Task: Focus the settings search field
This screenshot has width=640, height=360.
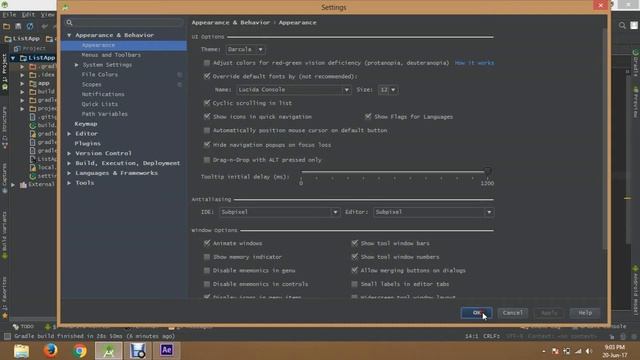Action: (x=124, y=22)
